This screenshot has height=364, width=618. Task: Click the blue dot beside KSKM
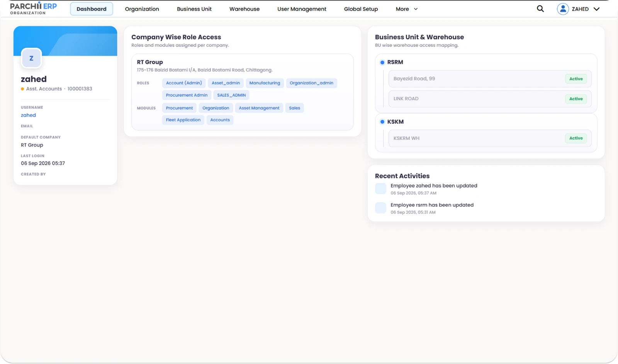coord(382,122)
